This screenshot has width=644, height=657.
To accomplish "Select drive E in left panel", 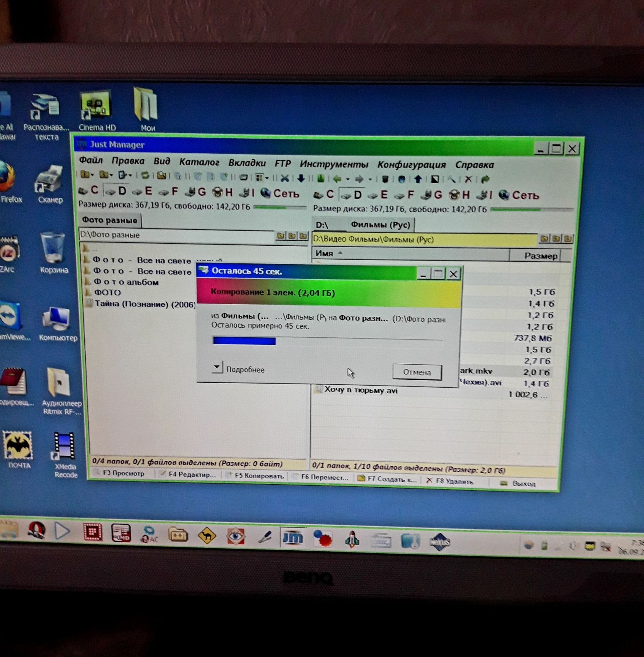I will click(142, 191).
